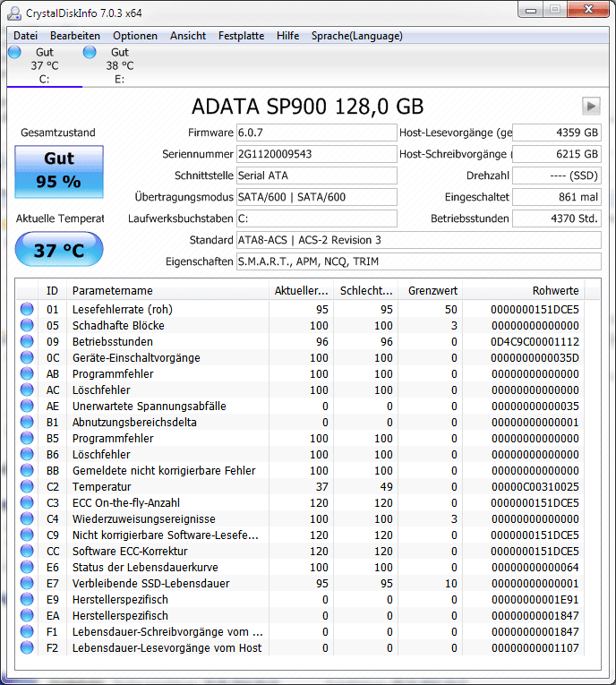Click the blue status orb for drive C:
Screen dimensions: 616x685
point(15,52)
